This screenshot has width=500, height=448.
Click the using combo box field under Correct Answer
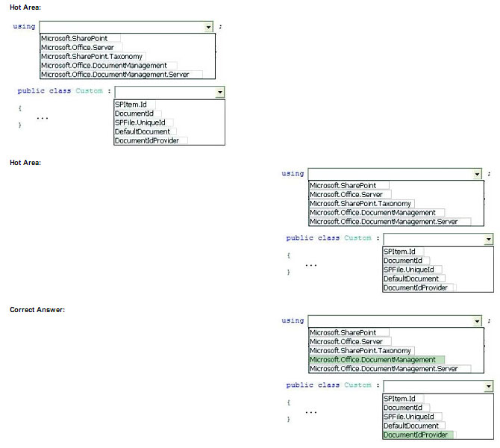(x=395, y=321)
